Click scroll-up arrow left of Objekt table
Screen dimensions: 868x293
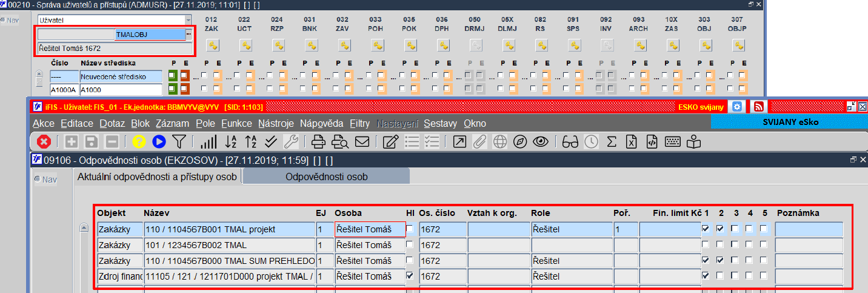85,229
